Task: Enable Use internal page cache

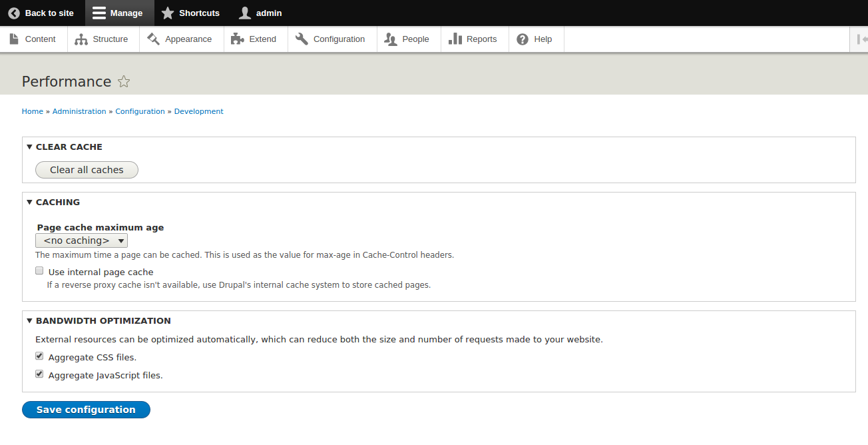Action: point(39,270)
